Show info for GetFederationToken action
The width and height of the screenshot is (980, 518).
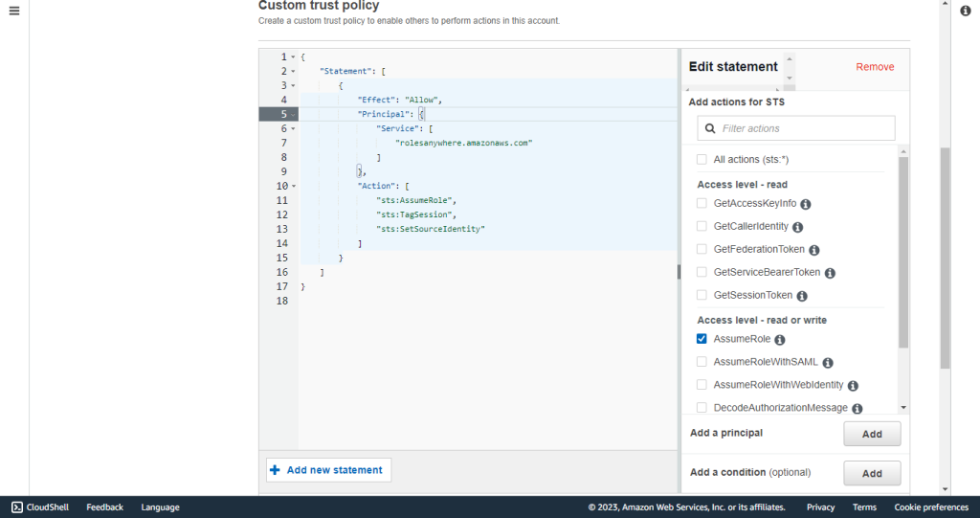pos(813,250)
